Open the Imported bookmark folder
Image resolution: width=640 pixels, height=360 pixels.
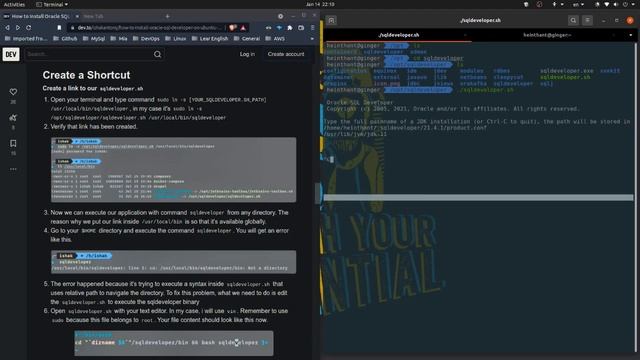pyautogui.click(x=26, y=39)
